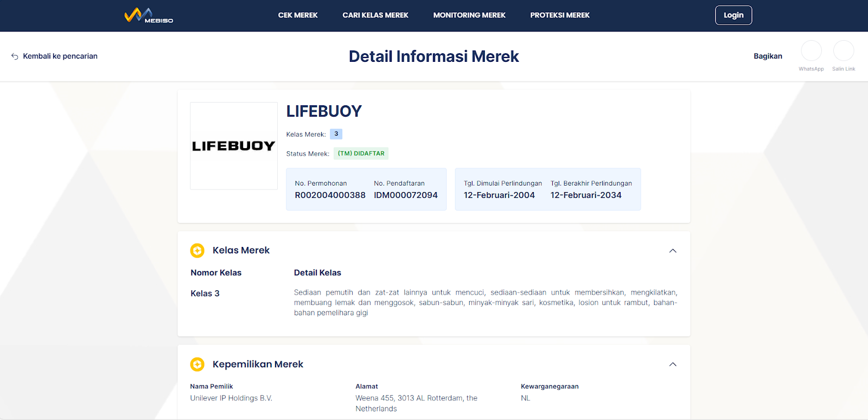Viewport: 868px width, 420px height.
Task: Return via Kembali ke pencarian link
Action: [60, 56]
